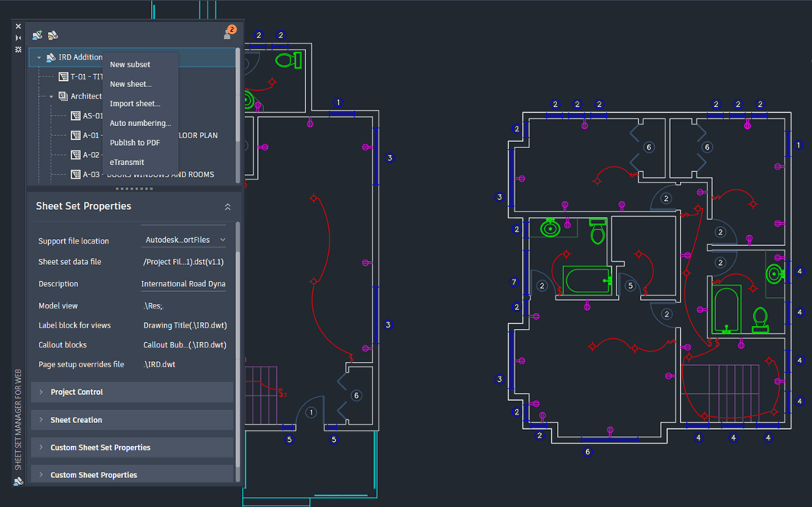This screenshot has height=507, width=812.
Task: Click the Open Sheet Set icon
Action: point(52,34)
